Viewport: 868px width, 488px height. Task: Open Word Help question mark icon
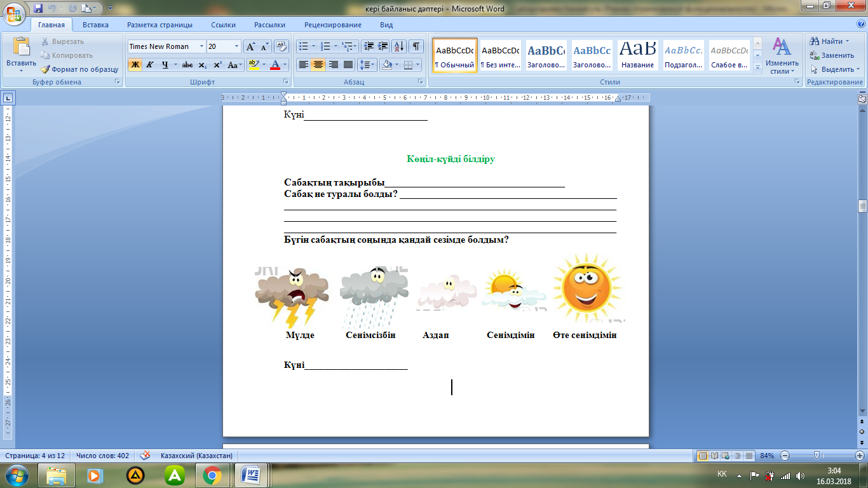862,25
